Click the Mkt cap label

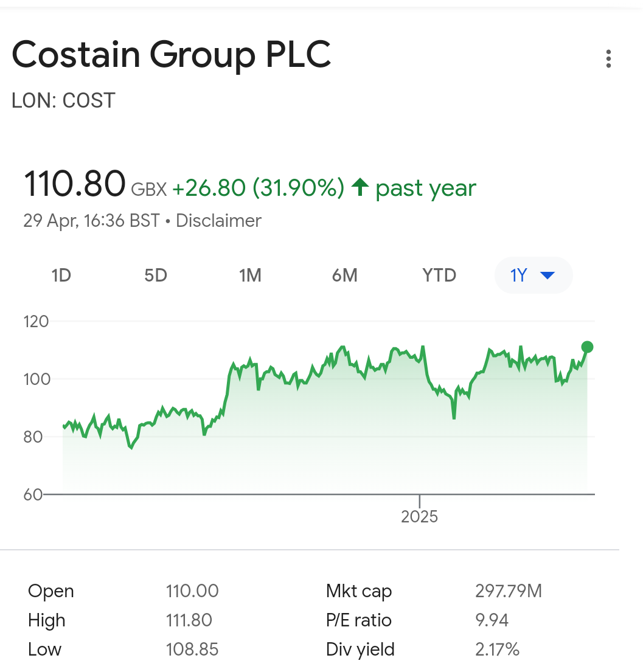click(359, 591)
